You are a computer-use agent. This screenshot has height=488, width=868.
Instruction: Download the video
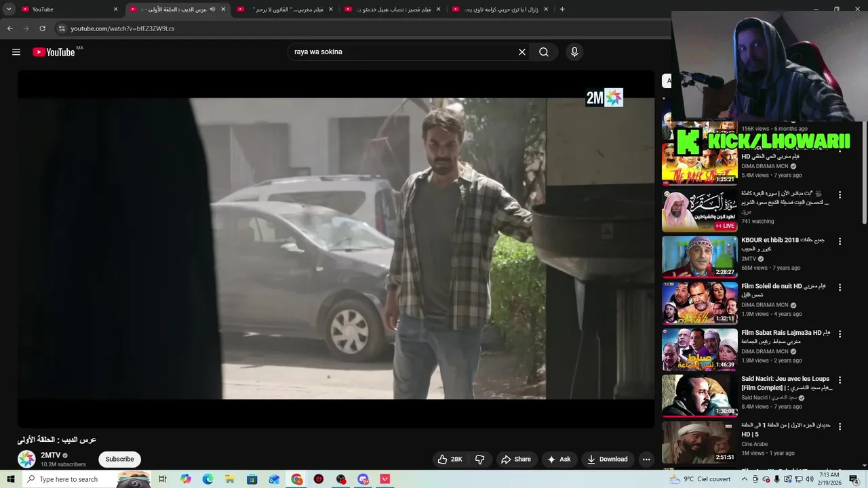pos(608,459)
